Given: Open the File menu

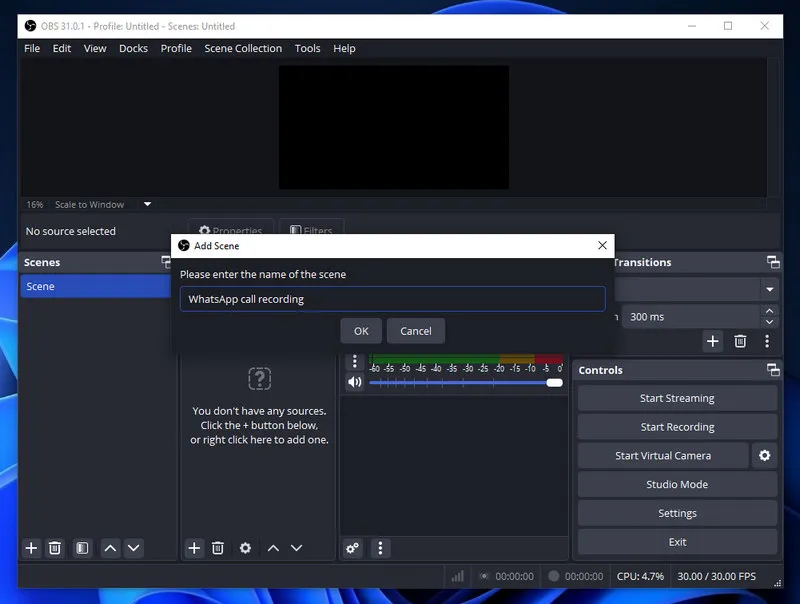Looking at the screenshot, I should (32, 48).
